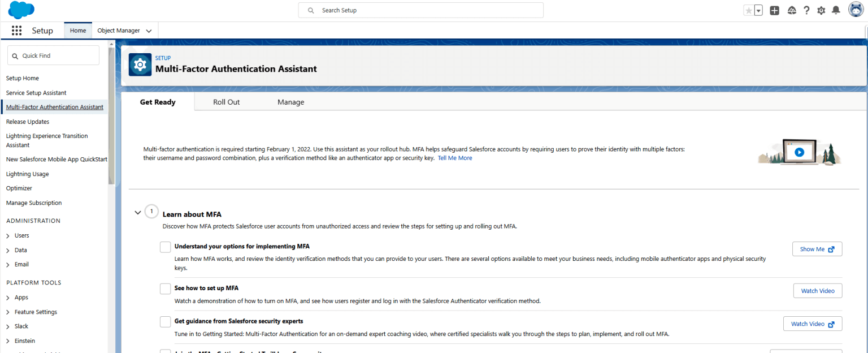Collapse the 'Learn about MFA' section
This screenshot has width=868, height=353.
(137, 213)
